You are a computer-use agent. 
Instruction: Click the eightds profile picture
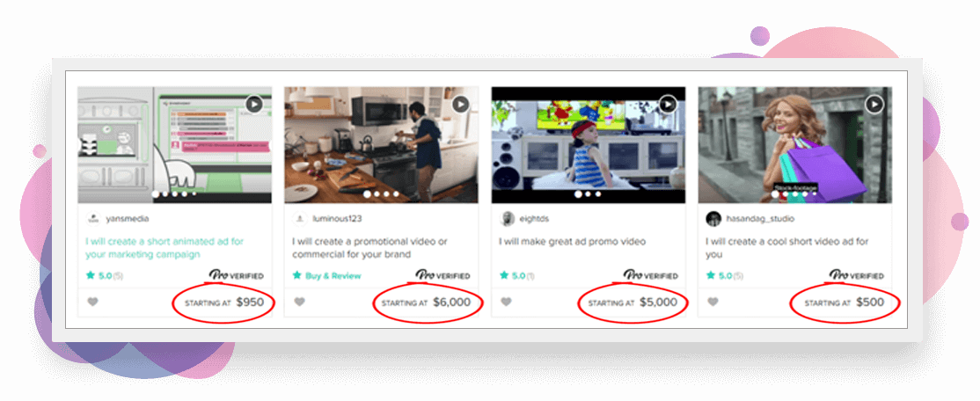click(x=508, y=219)
